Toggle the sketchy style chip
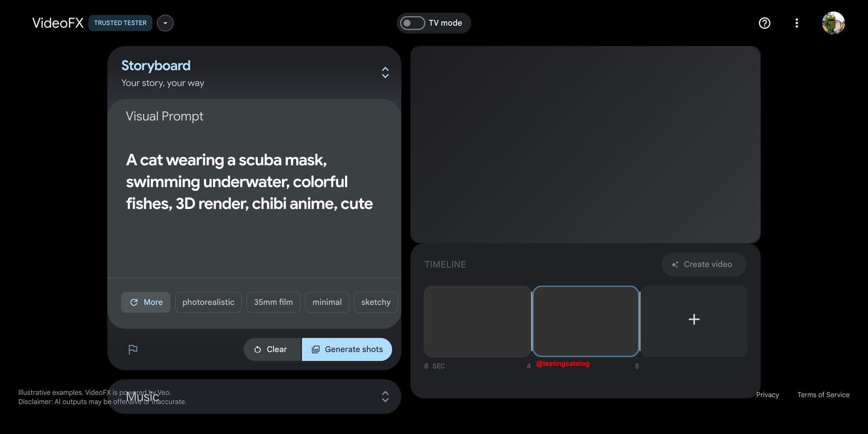 pyautogui.click(x=375, y=302)
